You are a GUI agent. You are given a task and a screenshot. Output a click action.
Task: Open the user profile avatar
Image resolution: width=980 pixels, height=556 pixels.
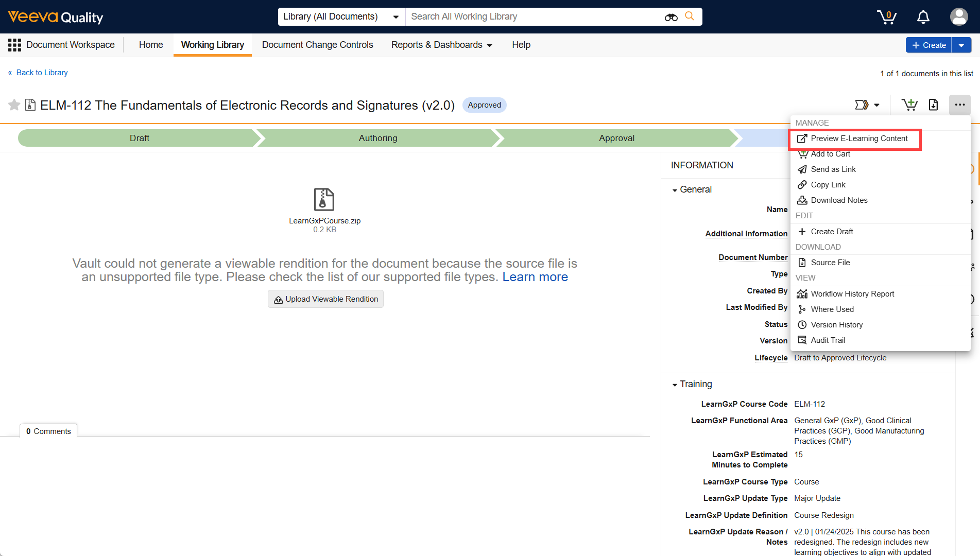pos(959,17)
